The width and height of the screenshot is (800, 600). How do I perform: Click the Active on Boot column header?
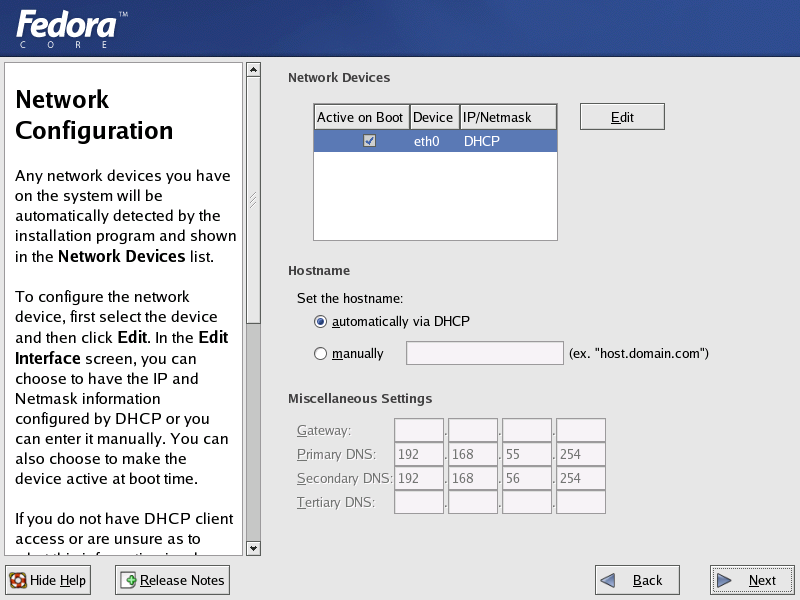(361, 117)
